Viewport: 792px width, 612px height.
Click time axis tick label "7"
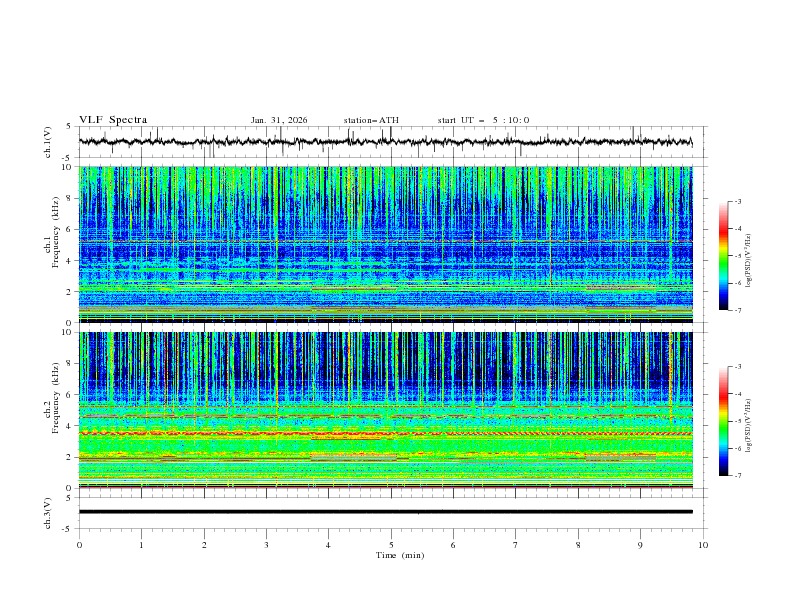point(516,545)
